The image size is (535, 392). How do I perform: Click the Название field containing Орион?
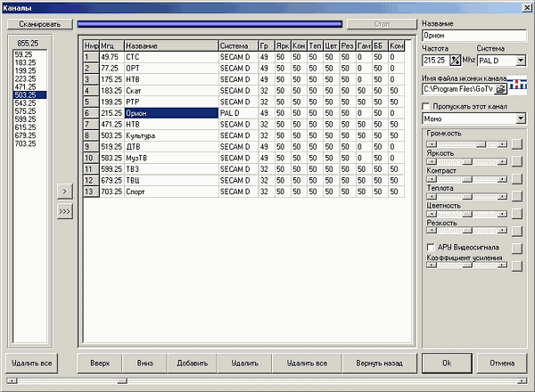click(474, 36)
